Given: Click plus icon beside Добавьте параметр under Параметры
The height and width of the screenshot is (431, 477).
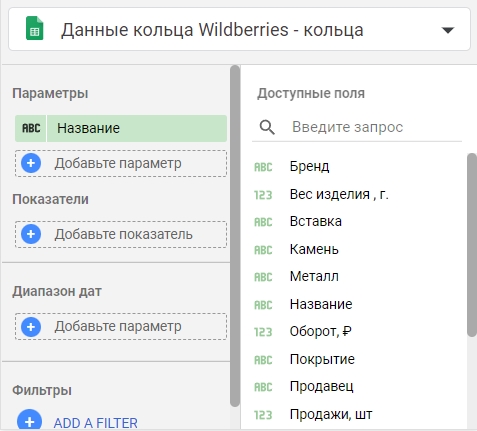Looking at the screenshot, I should (31, 163).
